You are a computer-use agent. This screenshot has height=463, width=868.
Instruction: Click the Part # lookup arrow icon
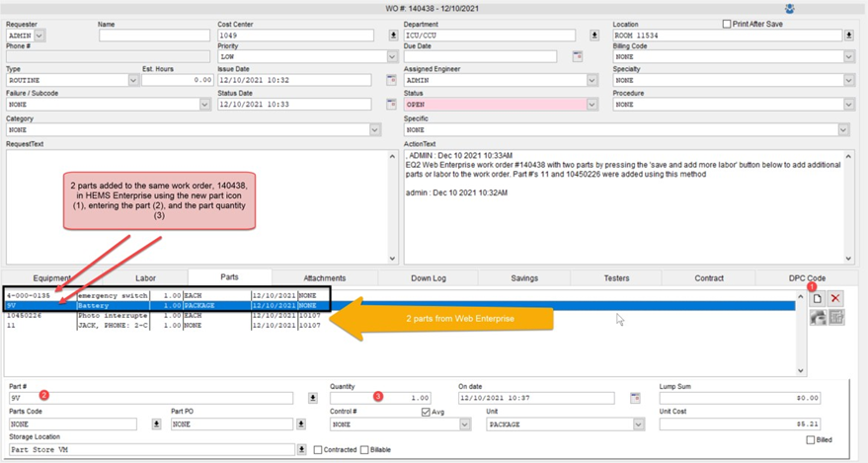313,399
